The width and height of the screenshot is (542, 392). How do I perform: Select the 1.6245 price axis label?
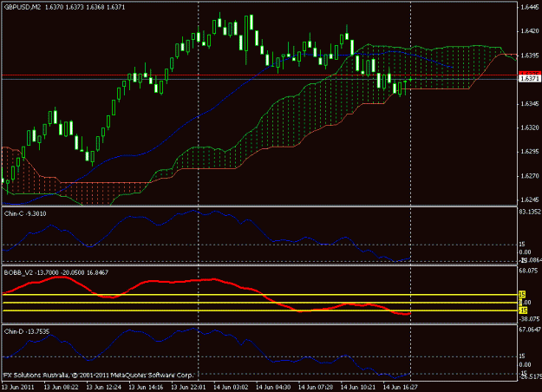[x=530, y=199]
